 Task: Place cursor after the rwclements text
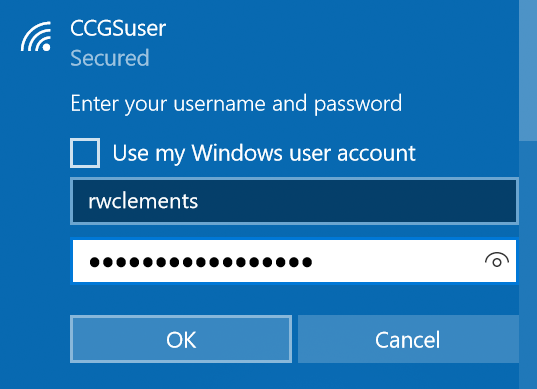199,201
